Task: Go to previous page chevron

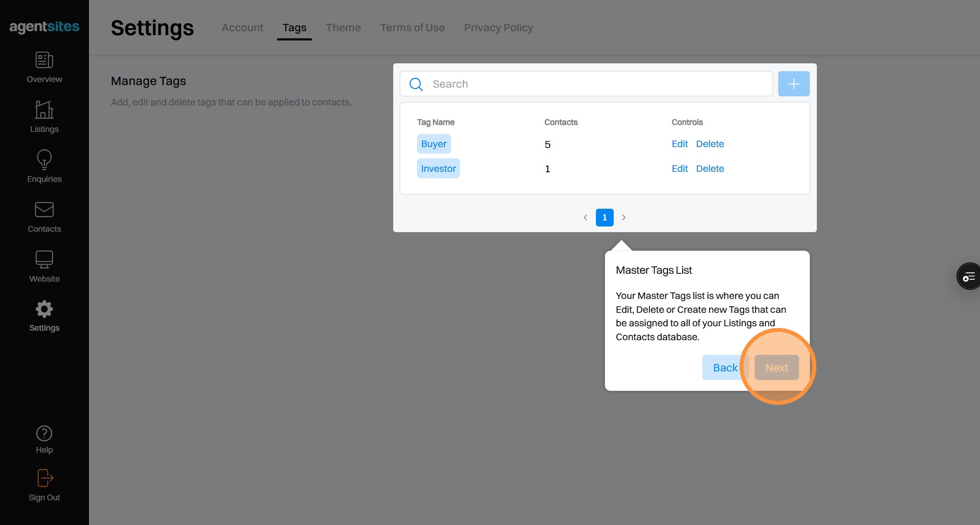Action: [x=585, y=217]
